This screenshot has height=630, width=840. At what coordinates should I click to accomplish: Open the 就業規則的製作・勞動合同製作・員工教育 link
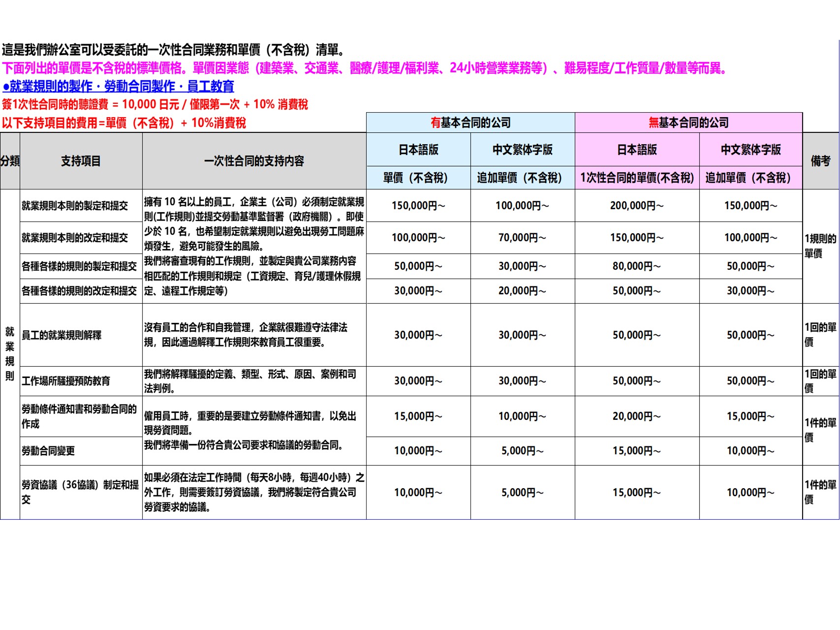[118, 87]
